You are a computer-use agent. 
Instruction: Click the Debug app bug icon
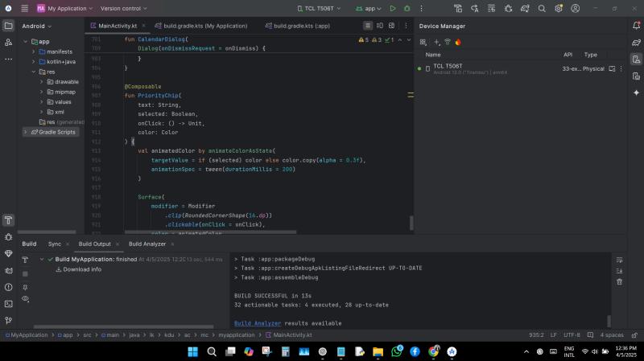tap(407, 9)
